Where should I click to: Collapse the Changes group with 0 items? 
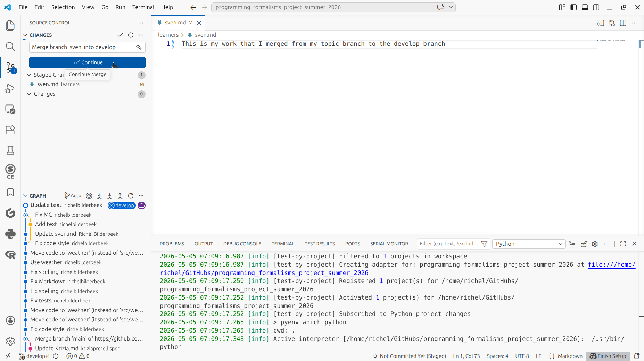coord(29,94)
